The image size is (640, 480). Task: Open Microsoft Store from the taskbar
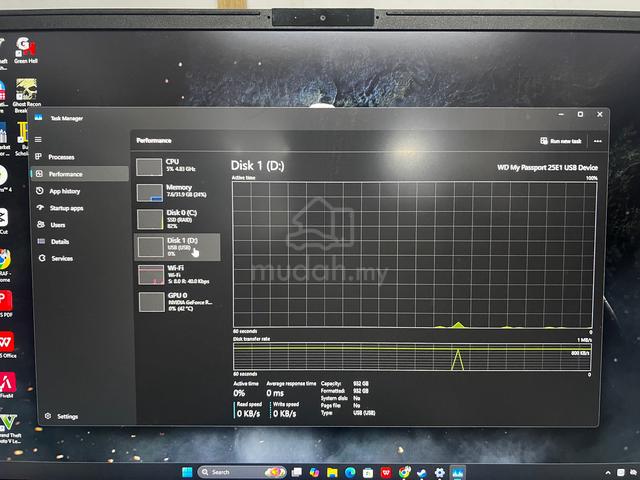(368, 472)
